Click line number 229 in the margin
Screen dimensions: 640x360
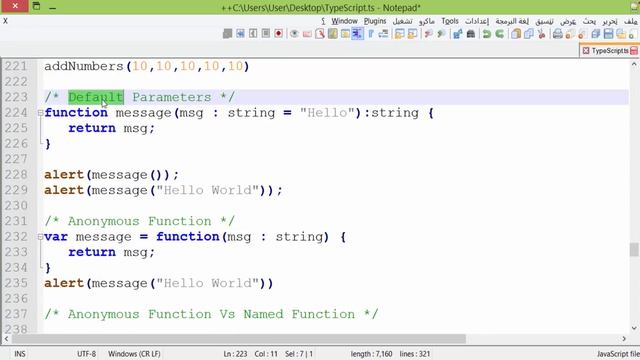click(x=16, y=190)
